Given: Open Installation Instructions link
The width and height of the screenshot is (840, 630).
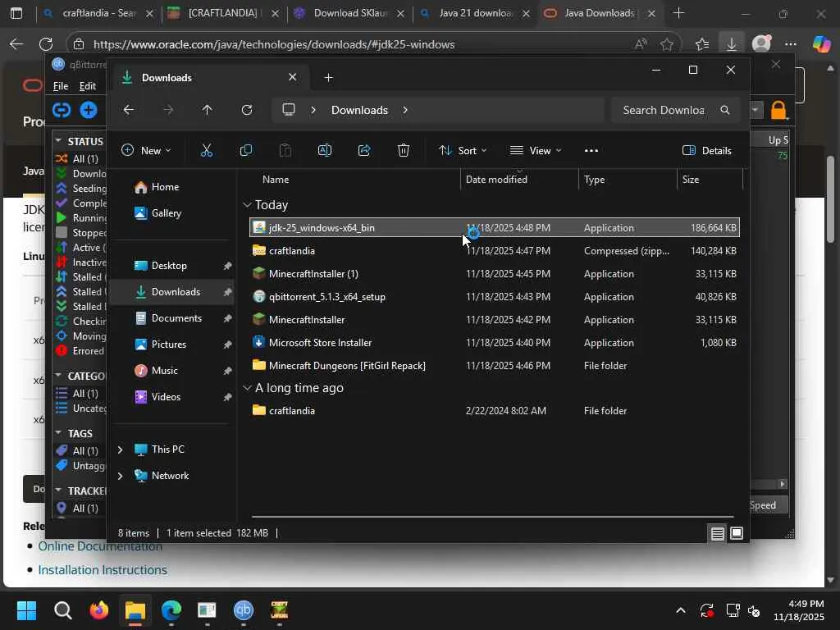Looking at the screenshot, I should pos(103,570).
